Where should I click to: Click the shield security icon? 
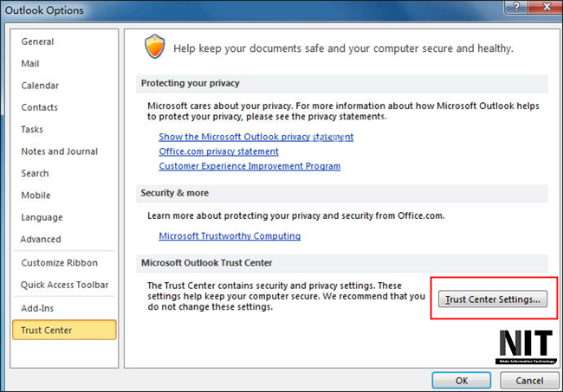(155, 46)
